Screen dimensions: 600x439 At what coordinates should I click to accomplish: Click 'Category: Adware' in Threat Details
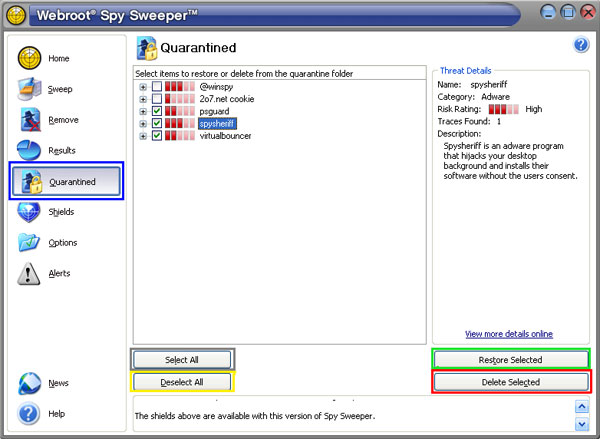pos(474,97)
